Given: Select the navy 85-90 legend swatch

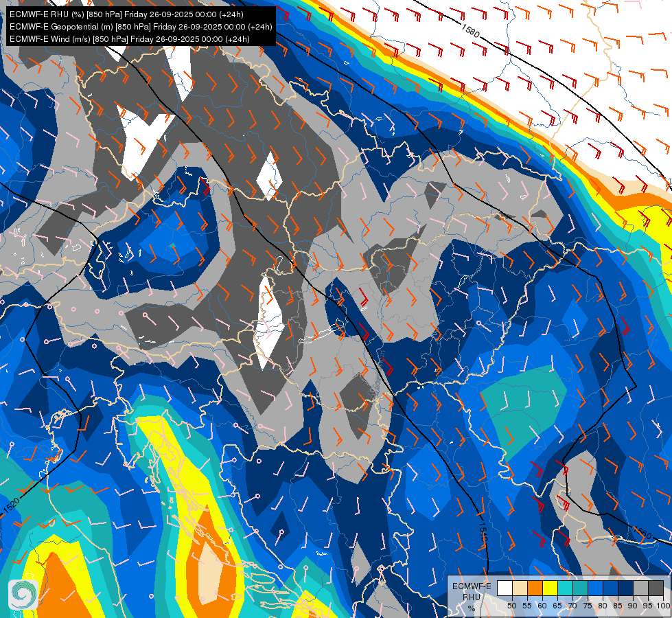Looking at the screenshot, I should (x=626, y=588).
